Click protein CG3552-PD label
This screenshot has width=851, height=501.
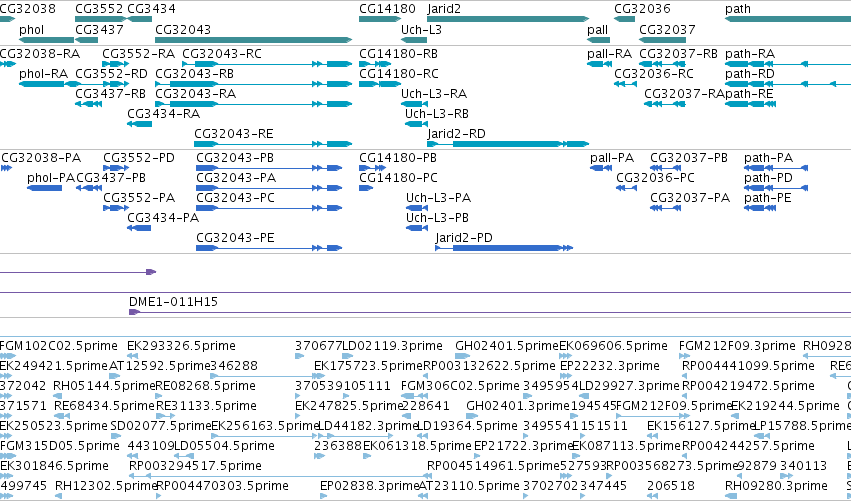pos(139,158)
